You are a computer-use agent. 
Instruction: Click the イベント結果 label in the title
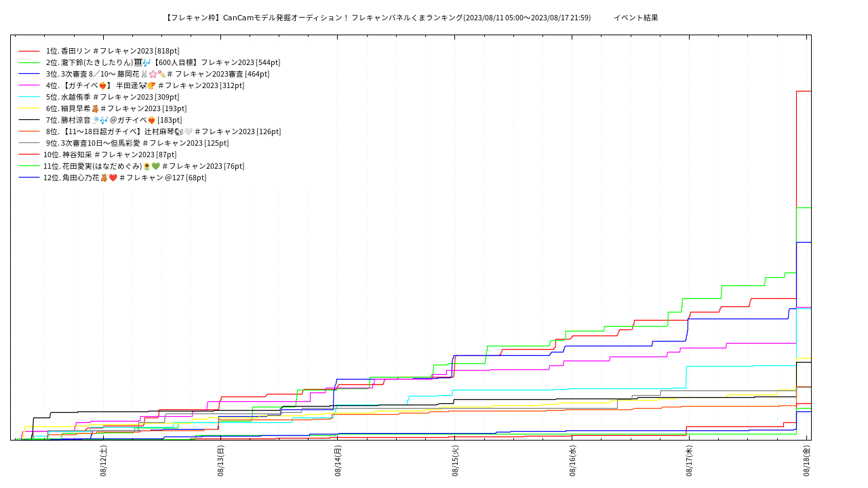click(635, 18)
